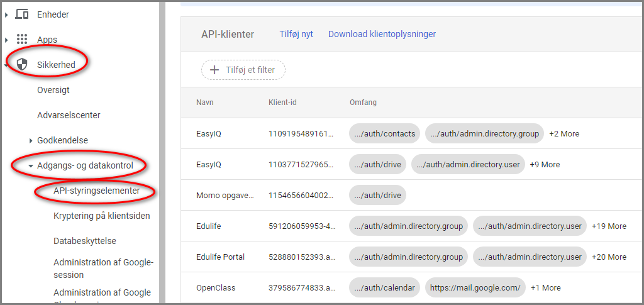Screen dimensions: 644x305
Task: Click client id 1154656604002...
Action: [303, 196]
